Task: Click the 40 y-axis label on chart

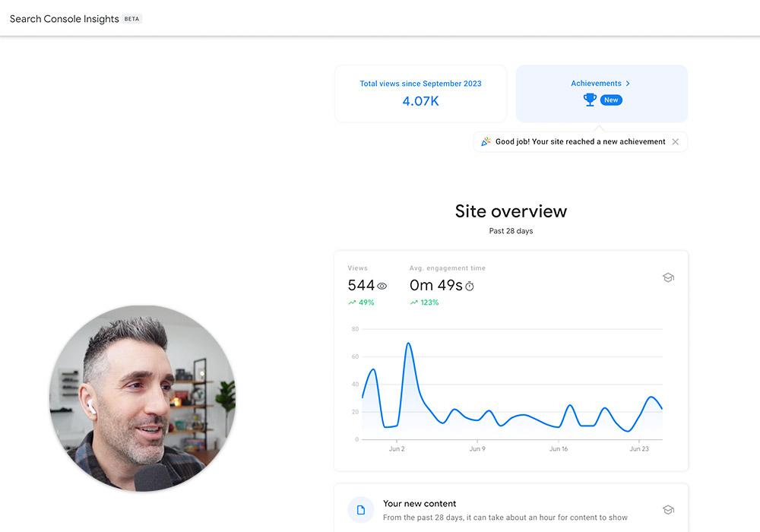Action: click(355, 385)
